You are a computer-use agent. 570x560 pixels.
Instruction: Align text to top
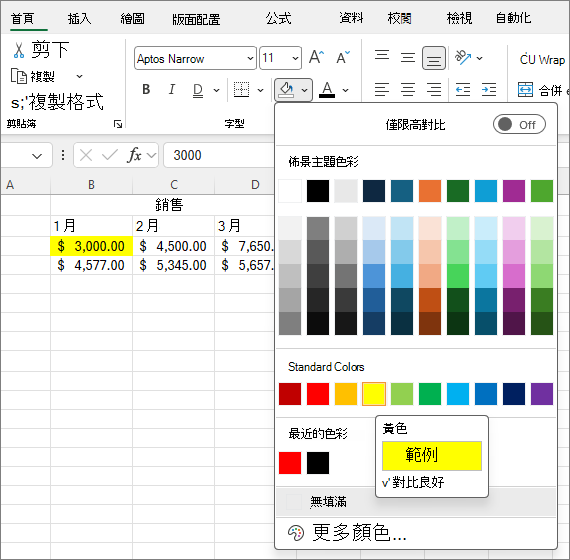pos(382,56)
